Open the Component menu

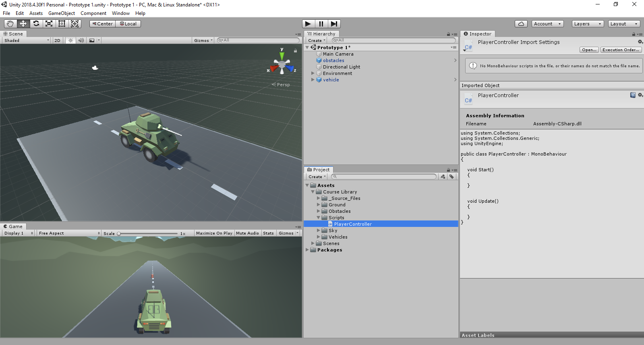pyautogui.click(x=93, y=13)
